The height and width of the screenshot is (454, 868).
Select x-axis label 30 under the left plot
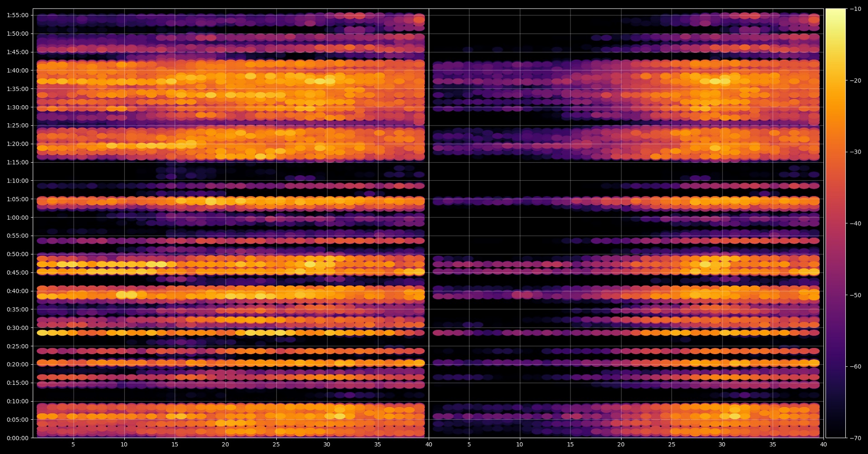[327, 445]
